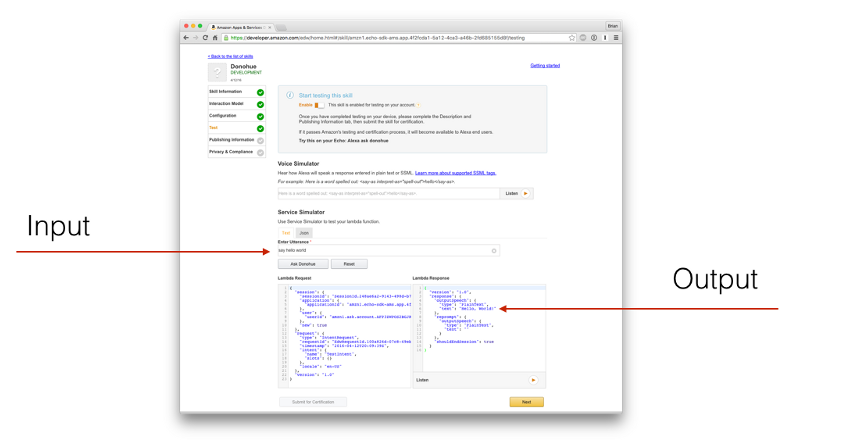Click the Enter Utterance input field
Image resolution: width=857 pixels, height=444 pixels.
[x=389, y=250]
